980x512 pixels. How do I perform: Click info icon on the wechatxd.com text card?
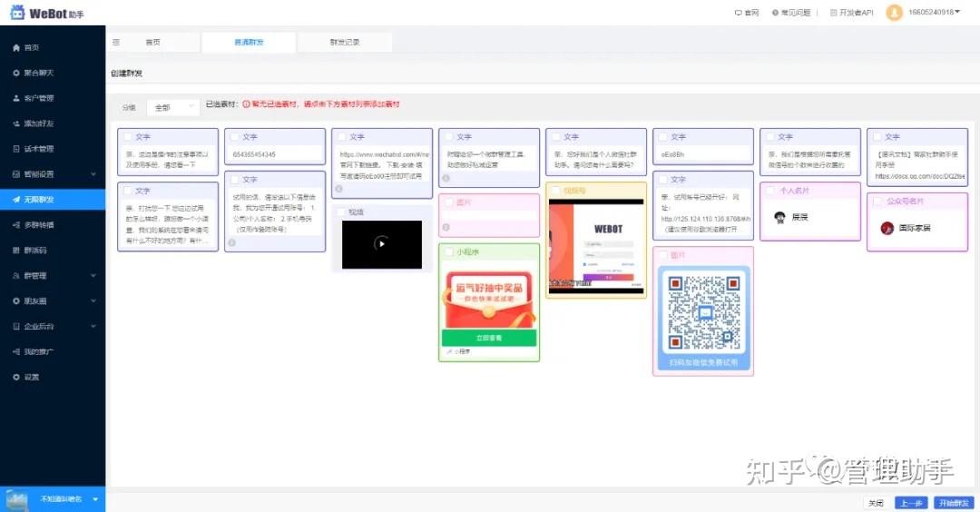coord(338,189)
